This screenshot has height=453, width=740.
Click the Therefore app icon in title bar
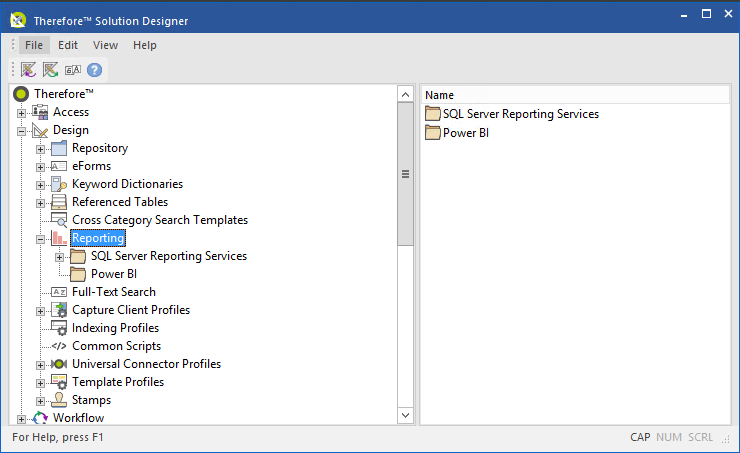click(18, 20)
